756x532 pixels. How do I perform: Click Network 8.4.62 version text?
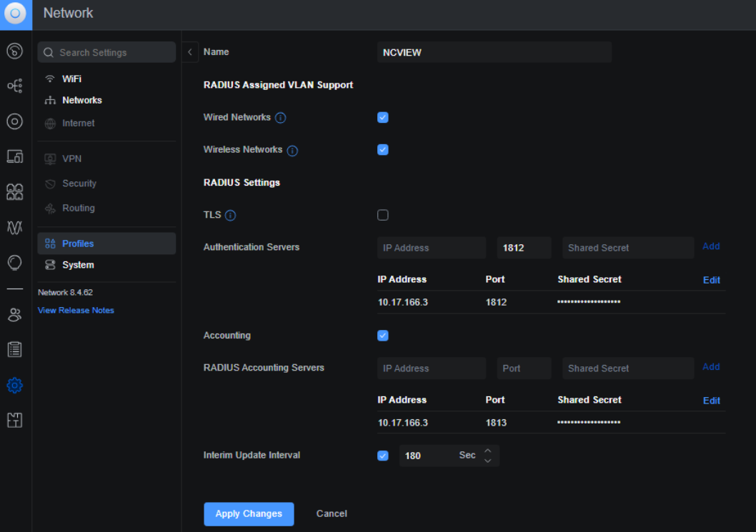point(65,293)
